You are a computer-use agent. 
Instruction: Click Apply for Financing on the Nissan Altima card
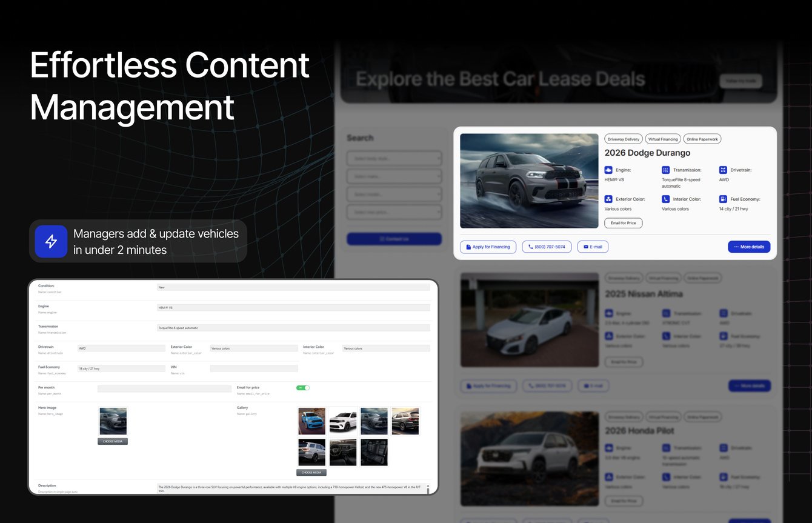[x=488, y=385]
